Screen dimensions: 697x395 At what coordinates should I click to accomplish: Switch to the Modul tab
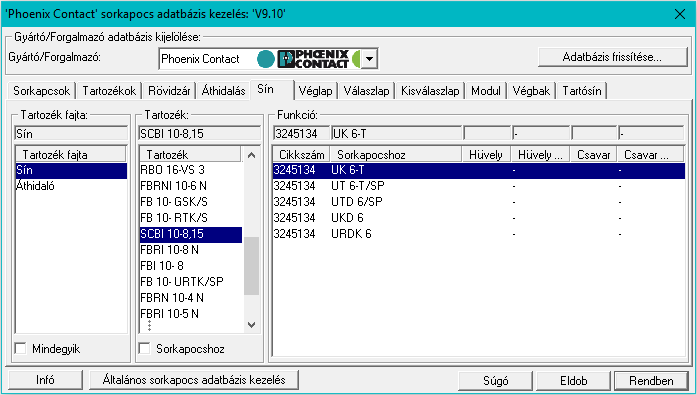[x=486, y=91]
